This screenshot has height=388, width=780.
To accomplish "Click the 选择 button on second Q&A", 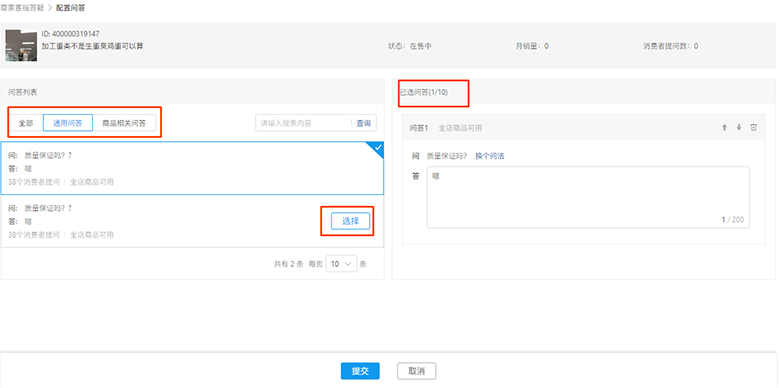I will [x=351, y=221].
